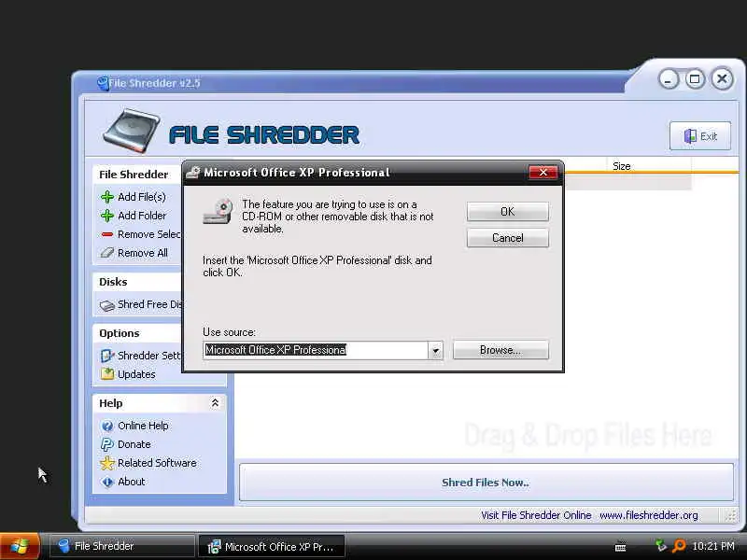Click the Add File(s) label
Screen dimensions: 747x560
[142, 197]
